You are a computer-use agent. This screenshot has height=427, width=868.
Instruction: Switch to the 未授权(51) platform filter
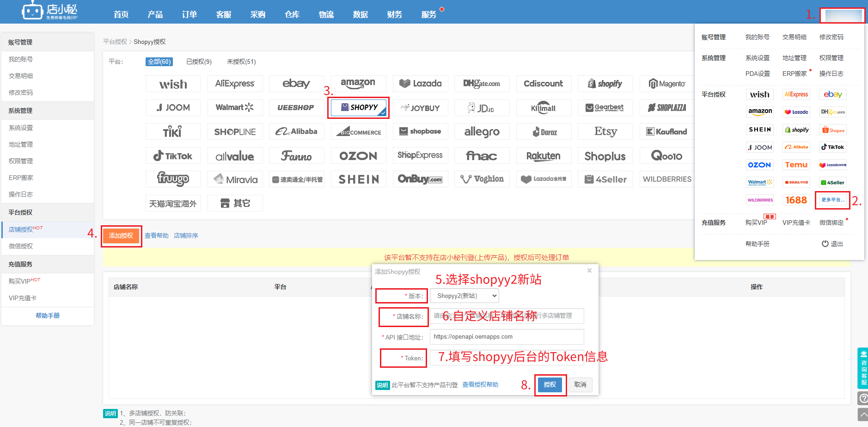point(241,62)
